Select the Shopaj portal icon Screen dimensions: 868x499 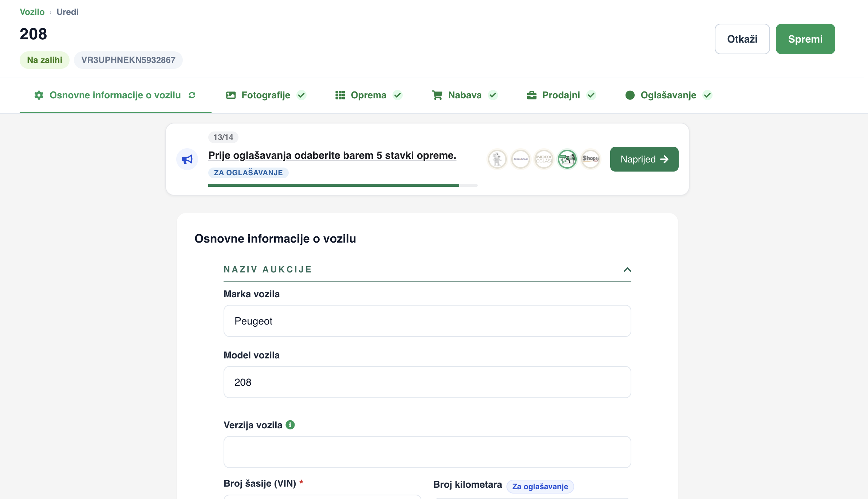tap(590, 159)
